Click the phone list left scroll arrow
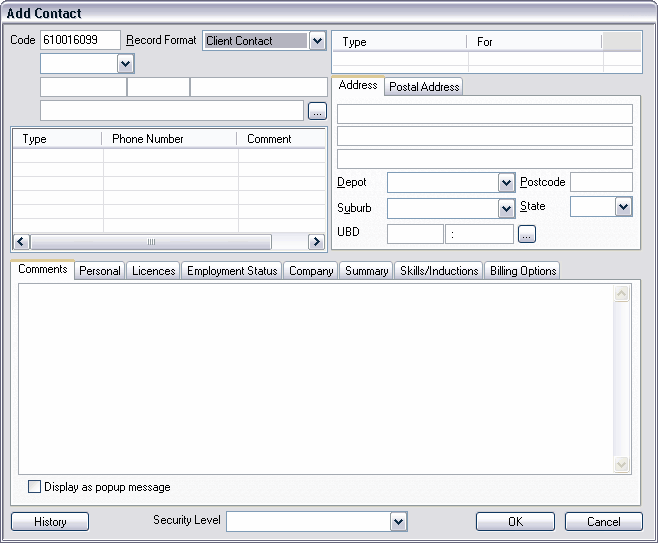This screenshot has width=658, height=543. 21,242
